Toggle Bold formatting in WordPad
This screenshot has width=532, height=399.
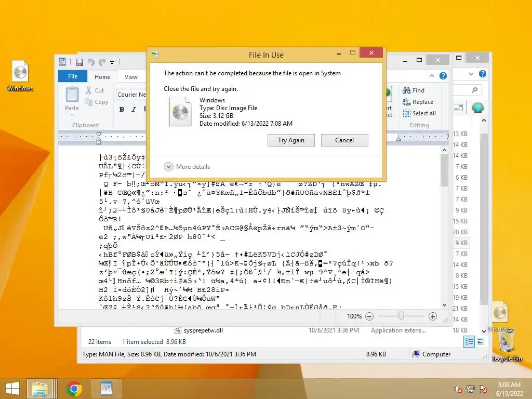122,109
